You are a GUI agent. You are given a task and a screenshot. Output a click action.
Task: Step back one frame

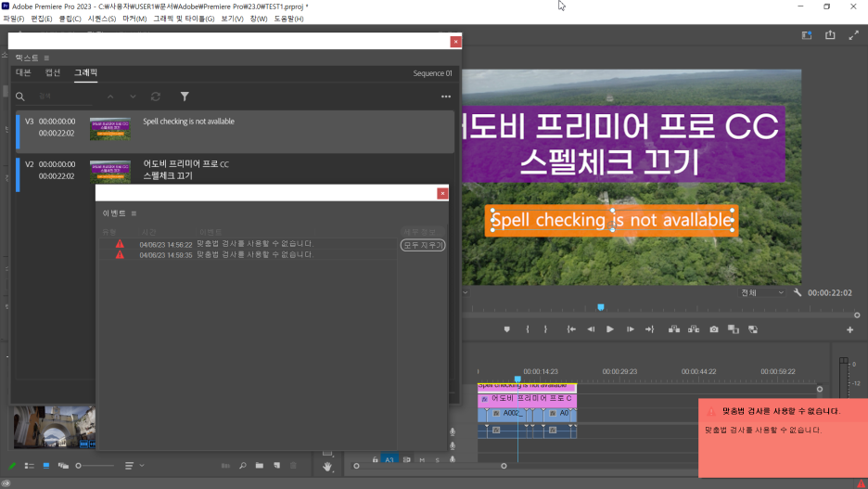[591, 329]
